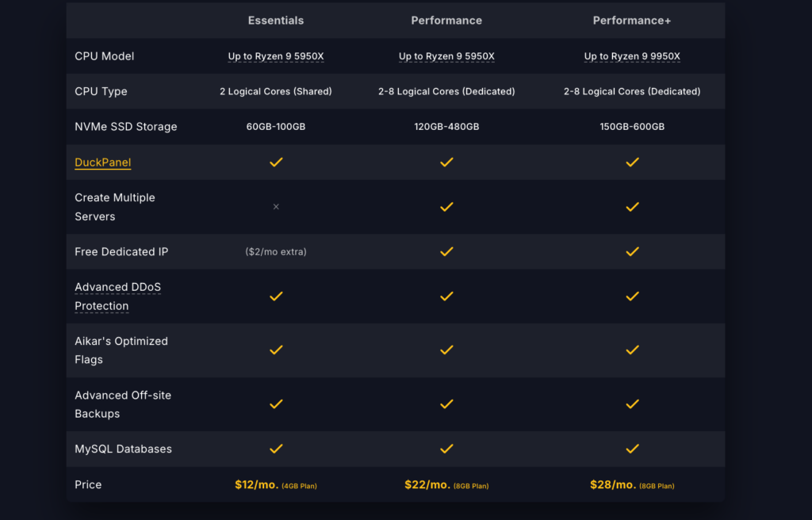Click Essentials DuckPanel checkmark
The image size is (812, 520).
(276, 162)
